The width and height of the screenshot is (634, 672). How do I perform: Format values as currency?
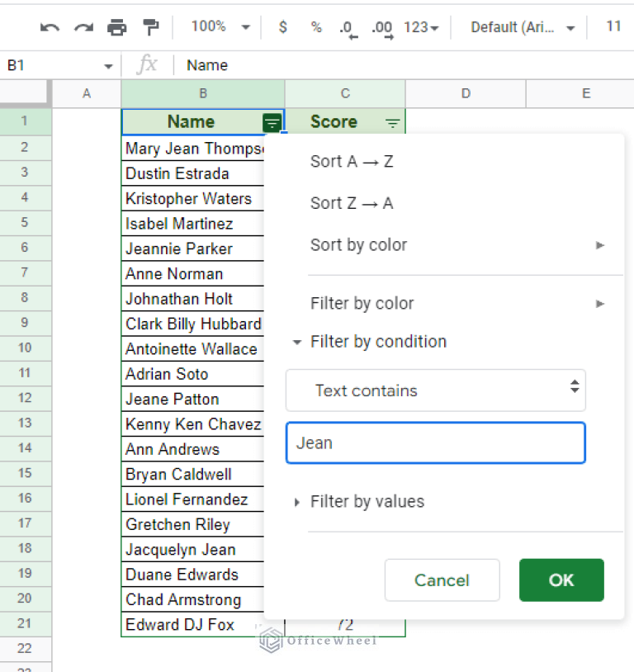tap(282, 26)
